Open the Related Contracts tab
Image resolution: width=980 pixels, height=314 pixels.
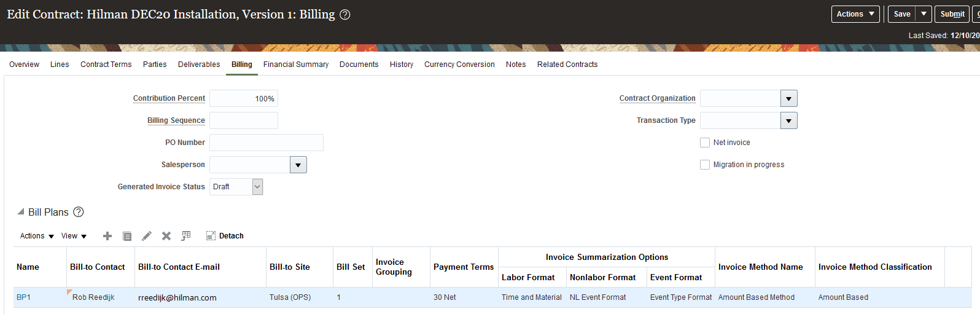pyautogui.click(x=567, y=65)
